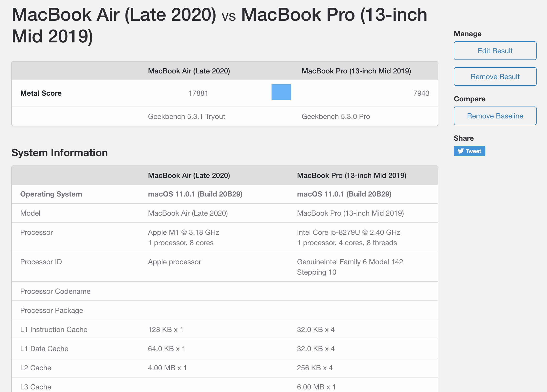547x392 pixels.
Task: Click 'Geekbench 5.3.0 Pro' text
Action: 336,116
